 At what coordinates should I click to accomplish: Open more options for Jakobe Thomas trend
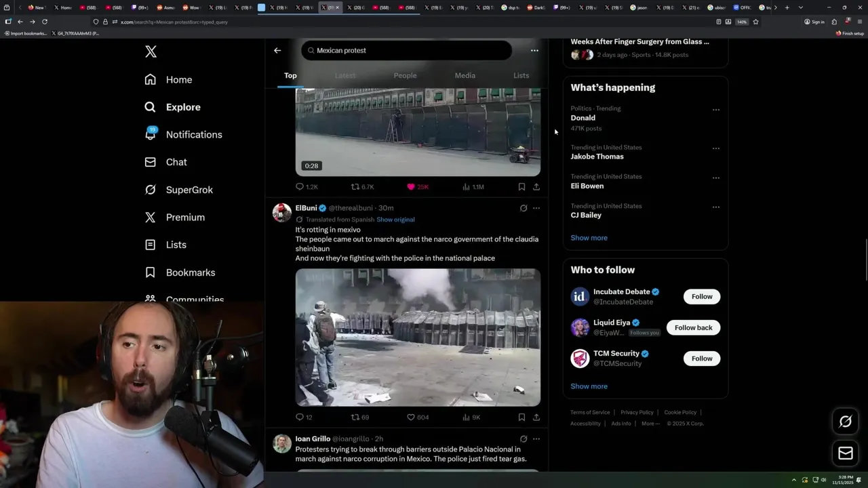[x=715, y=148]
